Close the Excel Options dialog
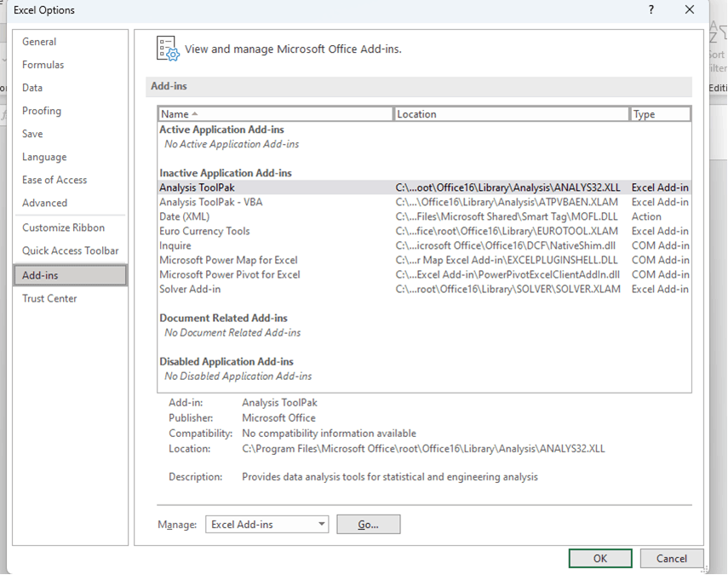Image resolution: width=728 pixels, height=575 pixels. coord(690,9)
